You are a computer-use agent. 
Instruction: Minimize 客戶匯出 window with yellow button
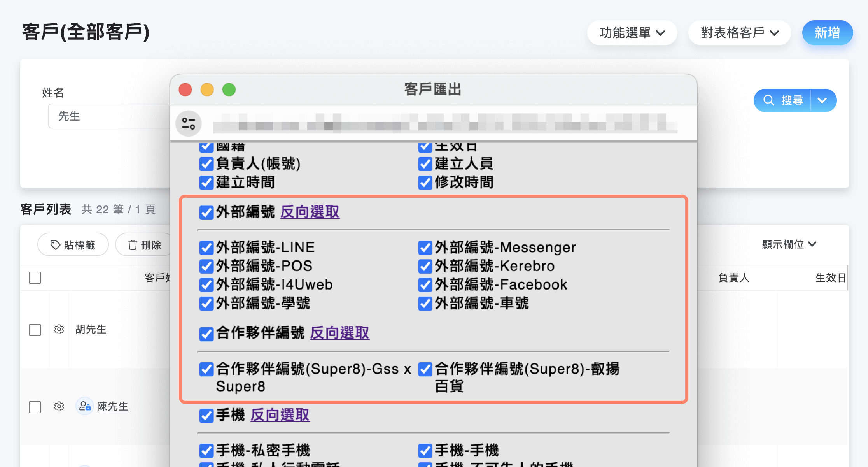[x=207, y=90]
